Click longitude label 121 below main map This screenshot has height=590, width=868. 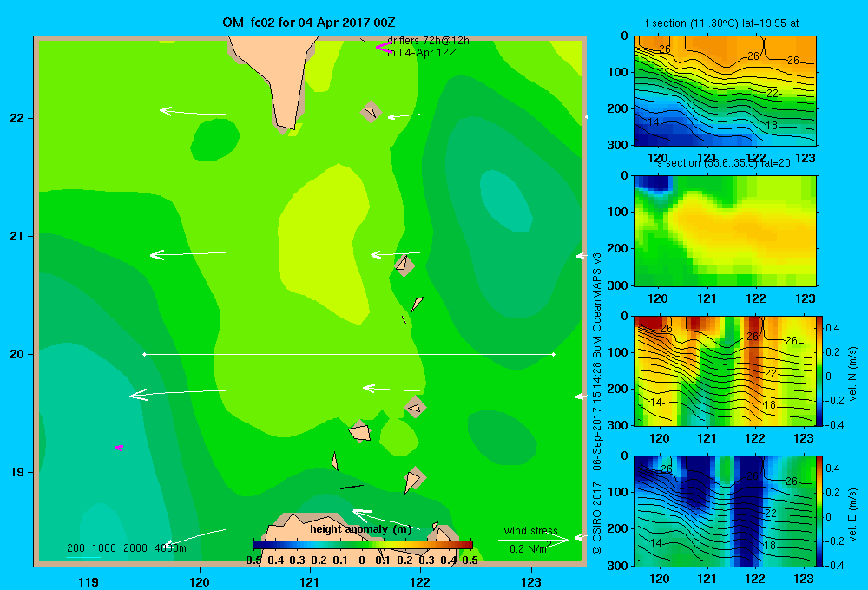(310, 581)
